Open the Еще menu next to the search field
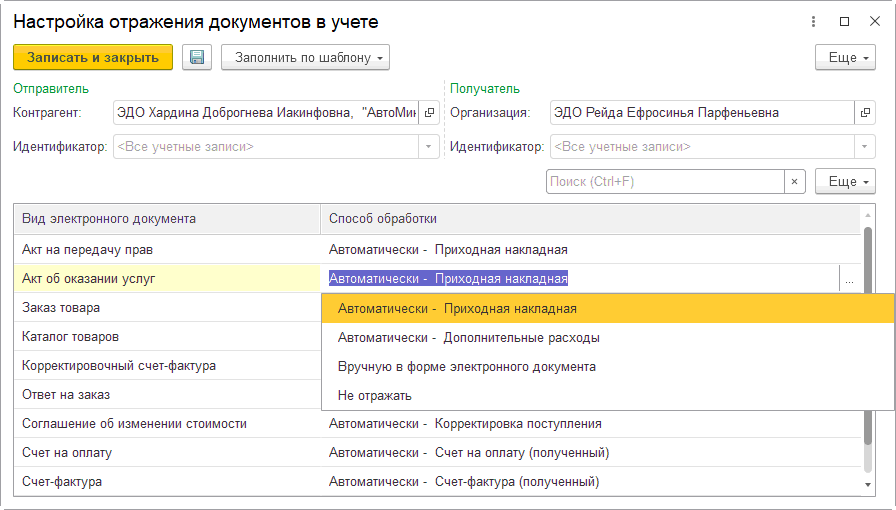 (845, 182)
